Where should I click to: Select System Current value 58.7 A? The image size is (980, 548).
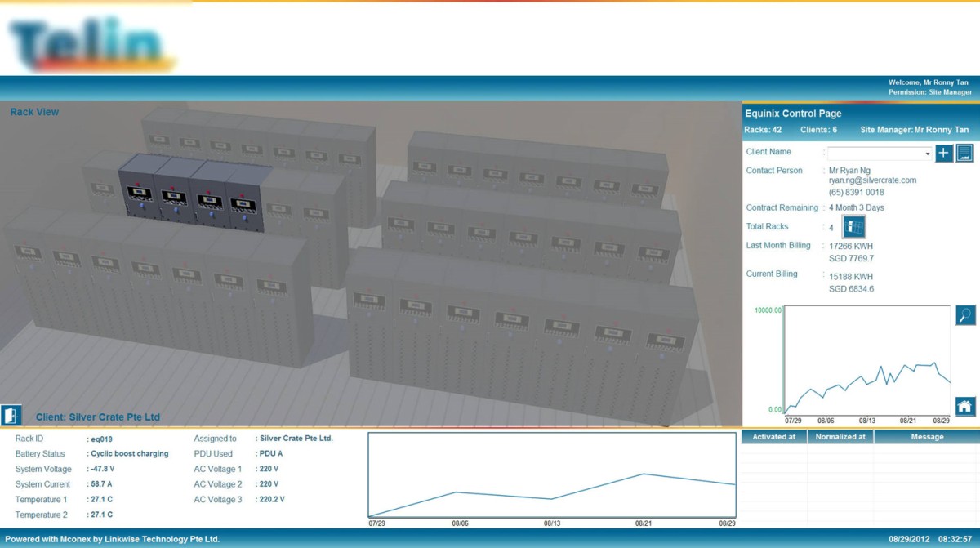pos(101,484)
